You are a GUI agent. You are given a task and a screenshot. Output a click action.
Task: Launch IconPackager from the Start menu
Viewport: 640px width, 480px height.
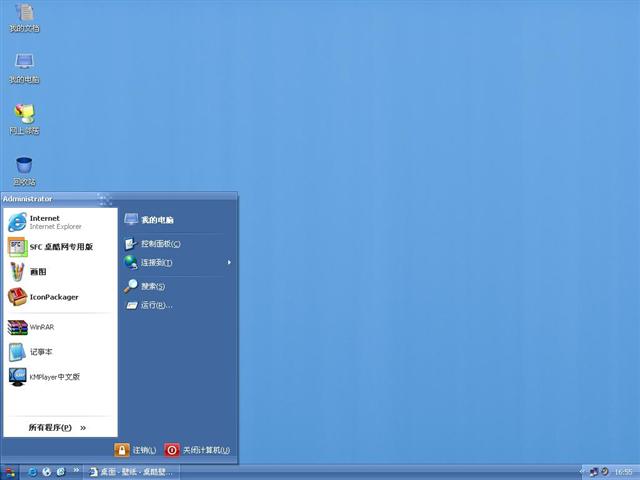click(x=60, y=297)
